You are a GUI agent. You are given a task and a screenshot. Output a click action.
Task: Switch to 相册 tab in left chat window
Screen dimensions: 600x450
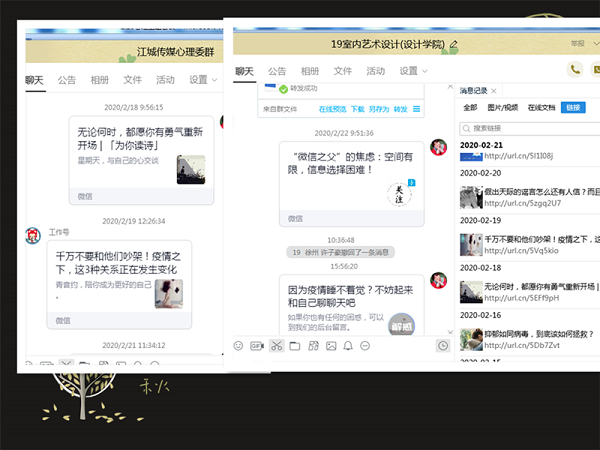tap(100, 79)
